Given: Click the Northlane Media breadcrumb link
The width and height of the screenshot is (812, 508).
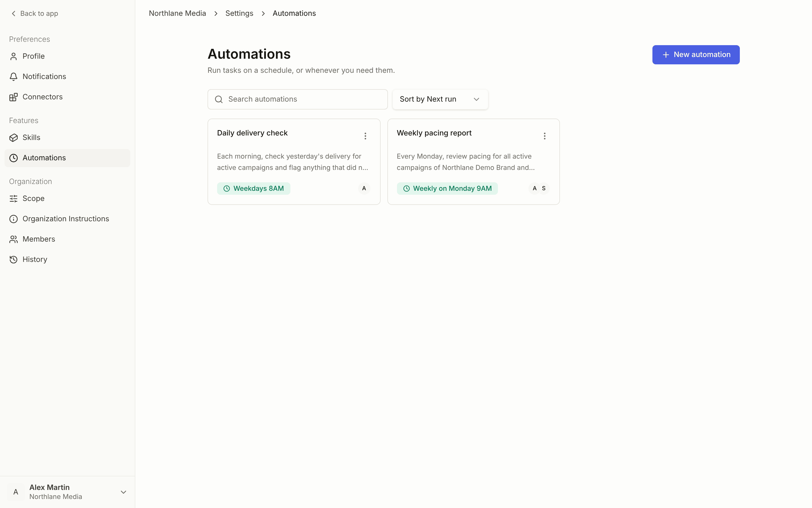Looking at the screenshot, I should point(178,14).
